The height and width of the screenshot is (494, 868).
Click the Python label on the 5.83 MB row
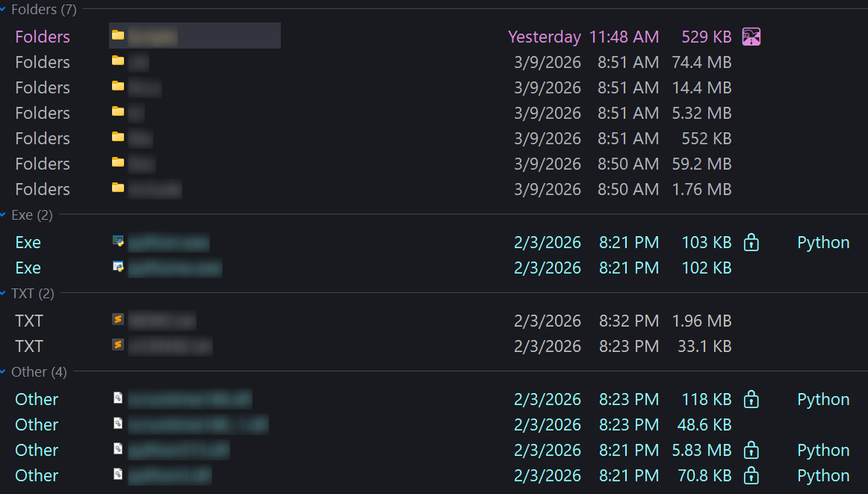pyautogui.click(x=823, y=451)
